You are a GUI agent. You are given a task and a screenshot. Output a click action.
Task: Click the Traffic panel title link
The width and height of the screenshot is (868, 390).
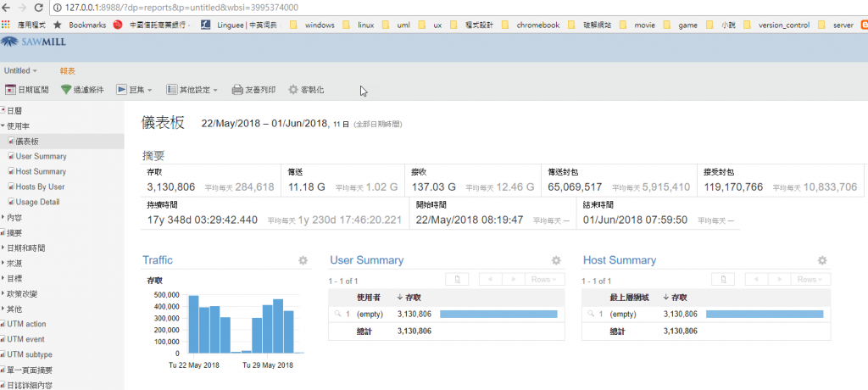point(157,259)
